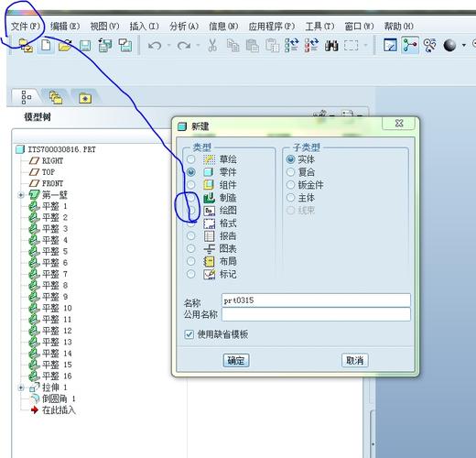Image resolution: width=476 pixels, height=458 pixels.
Task: Click the first Regenerate model icon
Action: 291,46
